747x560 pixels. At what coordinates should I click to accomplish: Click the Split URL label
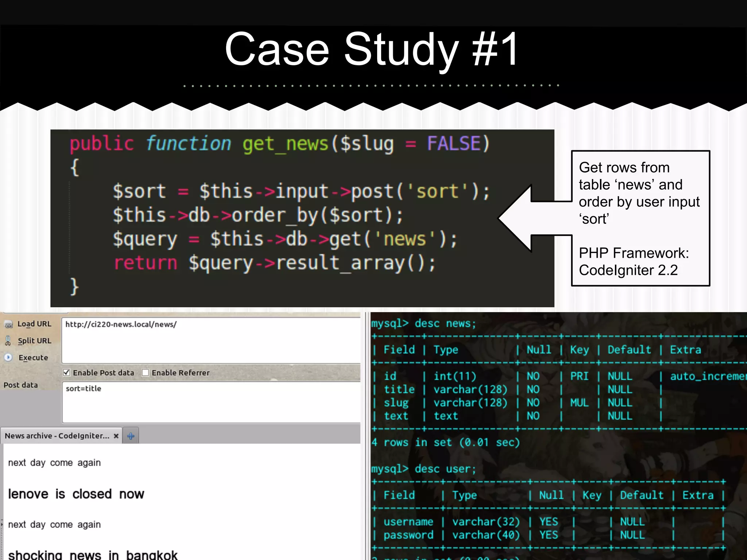tap(34, 341)
